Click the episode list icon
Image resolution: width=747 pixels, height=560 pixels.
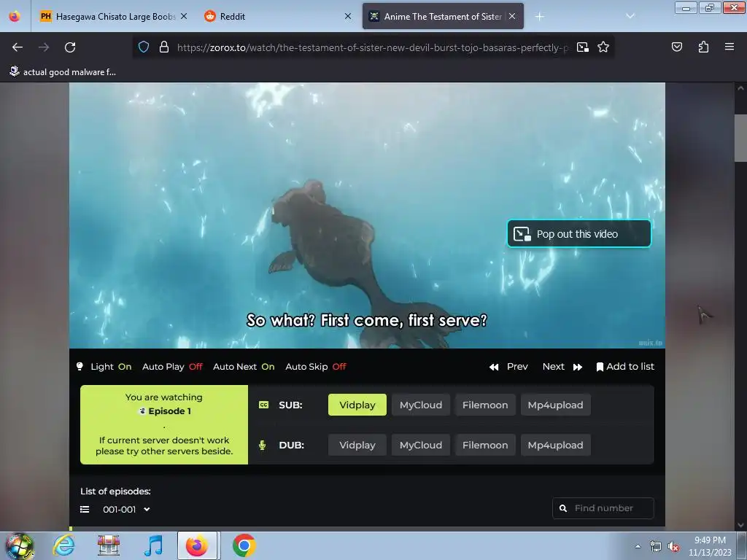(85, 510)
